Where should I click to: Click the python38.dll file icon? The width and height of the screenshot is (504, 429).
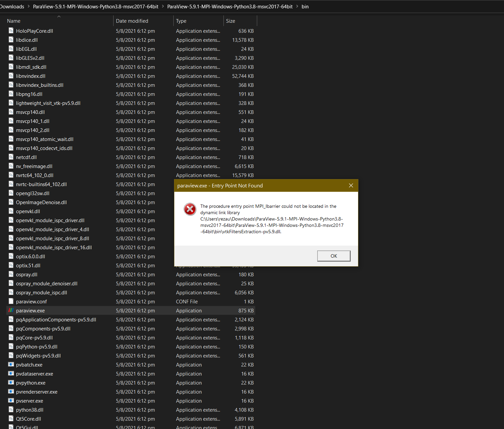tap(11, 410)
